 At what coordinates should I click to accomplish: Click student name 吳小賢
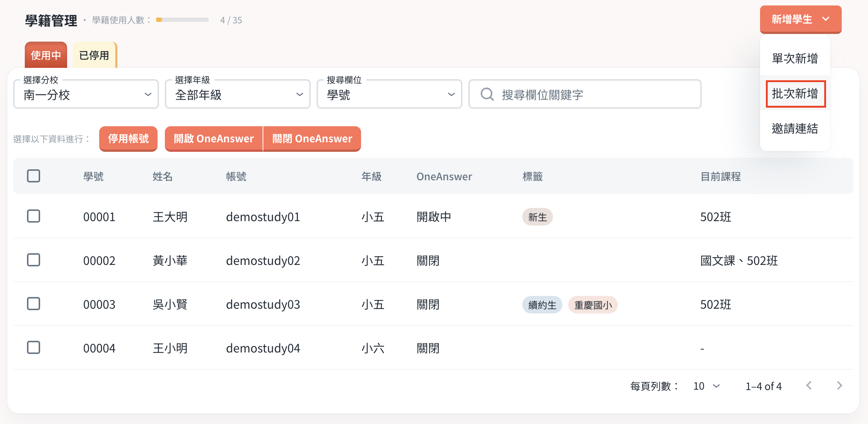pyautogui.click(x=170, y=304)
